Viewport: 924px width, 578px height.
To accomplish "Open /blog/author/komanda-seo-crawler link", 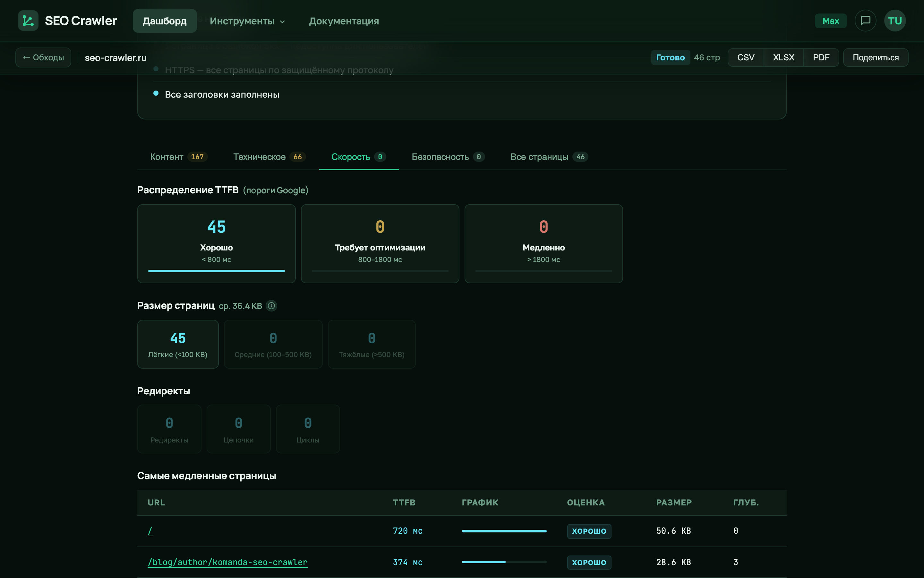I will coord(227,562).
